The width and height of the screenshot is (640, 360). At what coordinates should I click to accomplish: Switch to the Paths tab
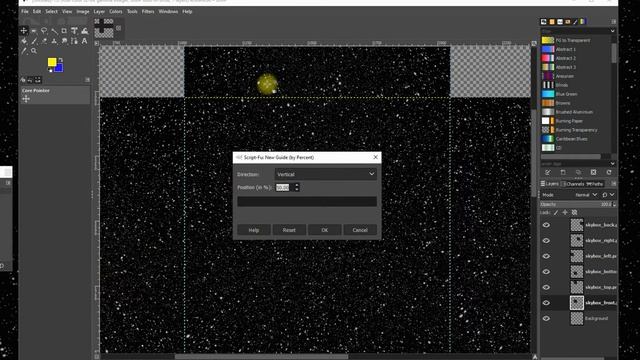click(596, 184)
